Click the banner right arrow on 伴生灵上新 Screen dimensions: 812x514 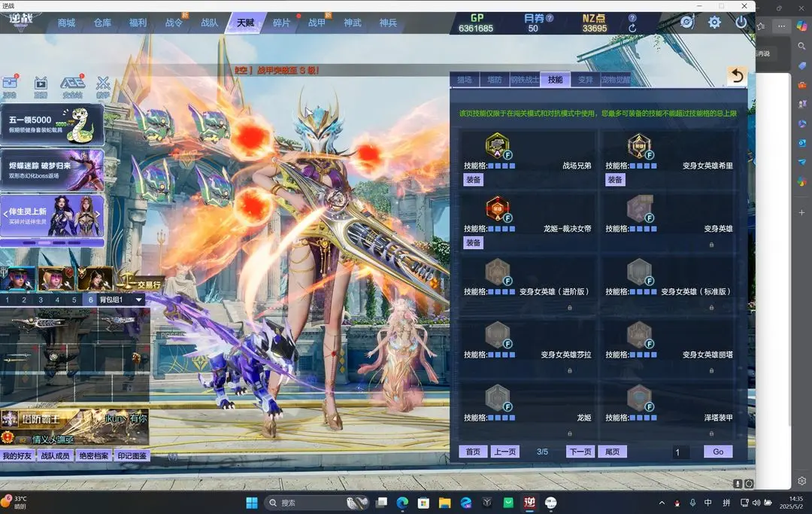click(98, 214)
